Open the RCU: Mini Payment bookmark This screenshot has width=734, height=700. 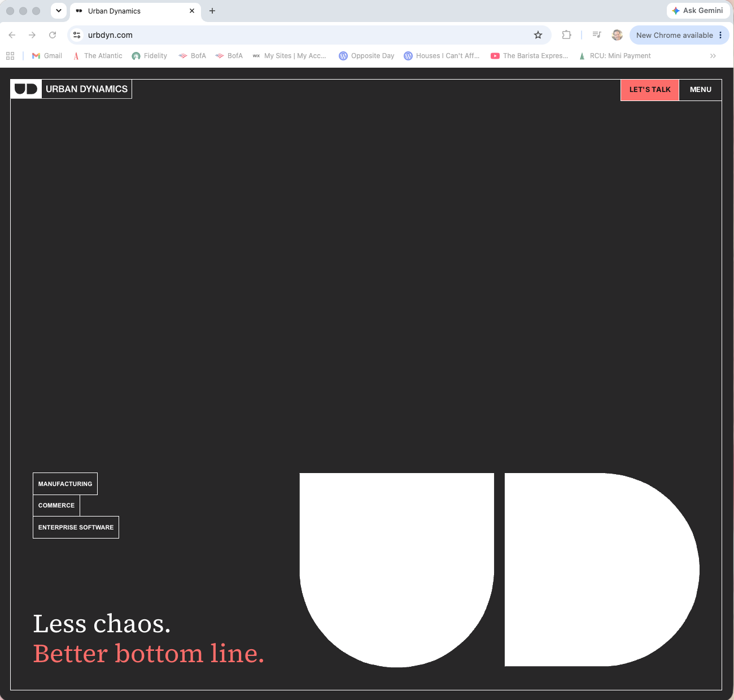coord(614,56)
